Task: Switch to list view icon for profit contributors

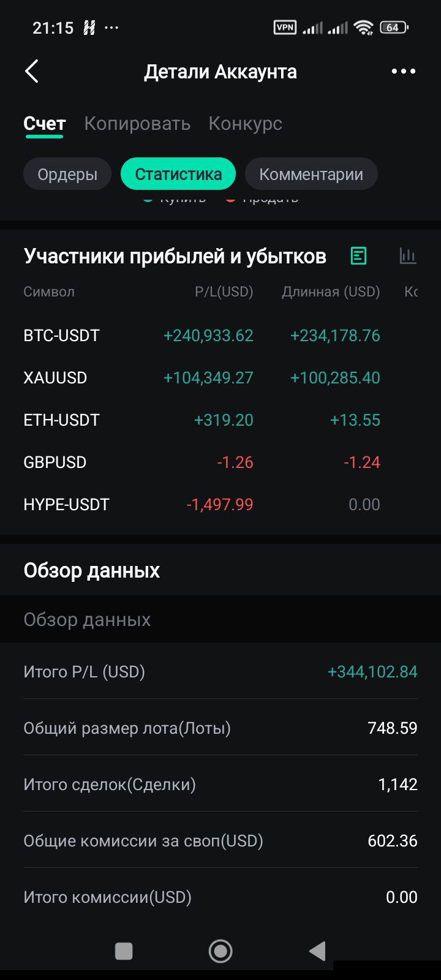Action: pyautogui.click(x=358, y=256)
